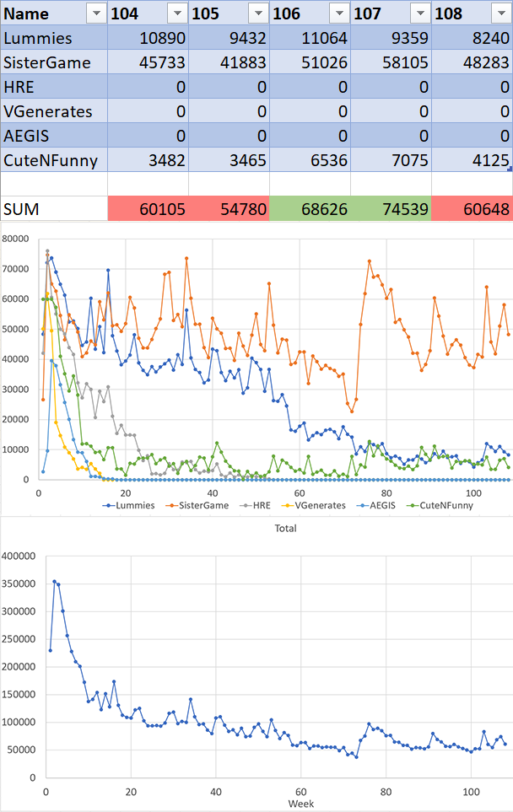Select the cell containing 3482
This screenshot has width=513, height=812.
pos(148,159)
